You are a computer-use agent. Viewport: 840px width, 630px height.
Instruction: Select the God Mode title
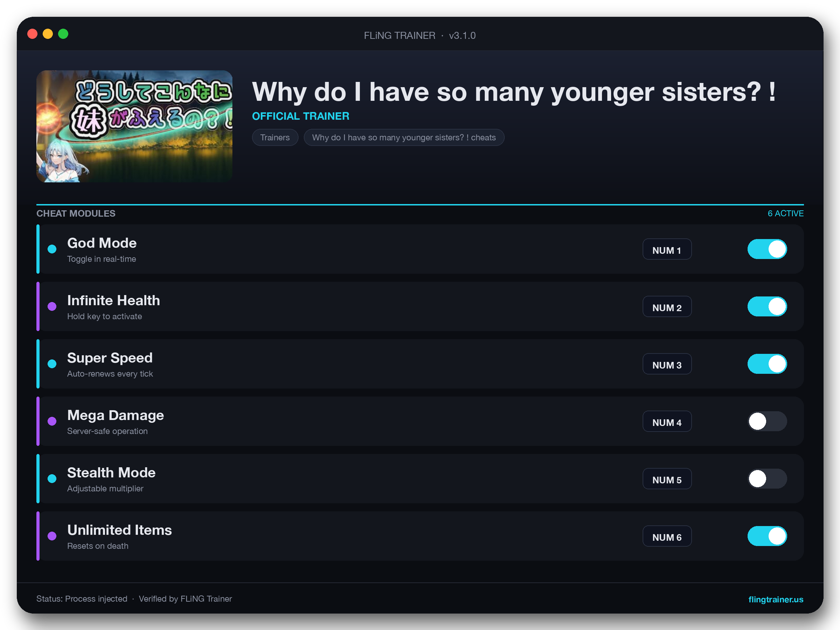coord(102,243)
